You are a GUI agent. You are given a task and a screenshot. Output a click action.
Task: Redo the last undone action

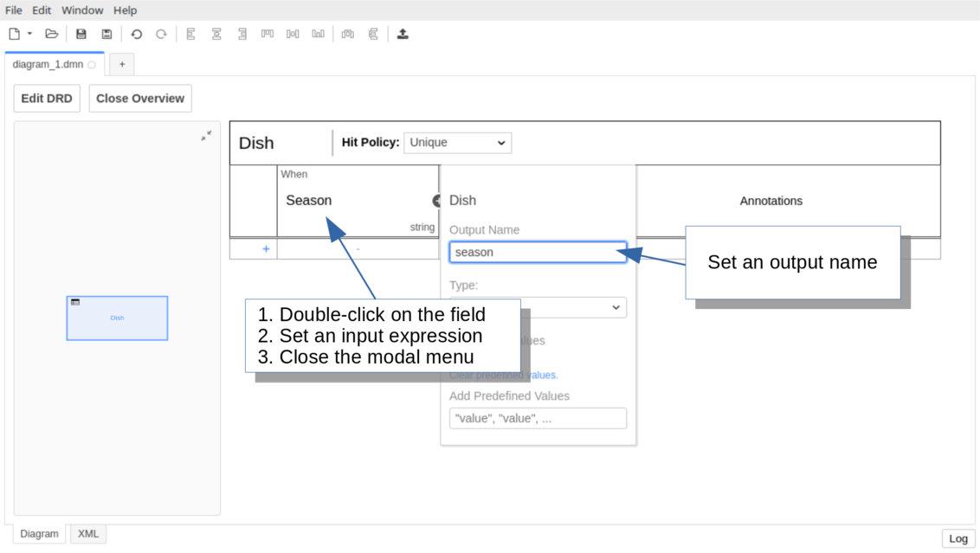[161, 34]
